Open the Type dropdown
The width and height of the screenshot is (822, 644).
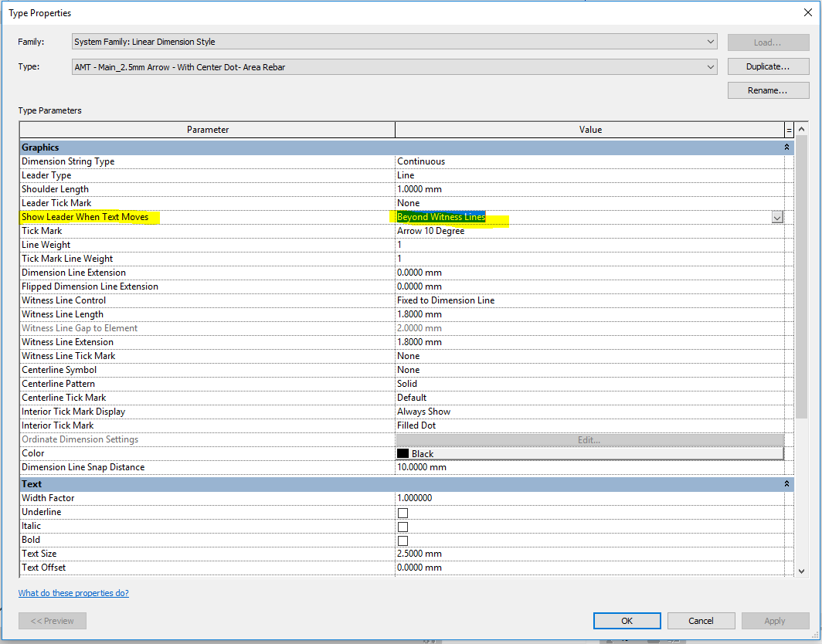(x=710, y=66)
